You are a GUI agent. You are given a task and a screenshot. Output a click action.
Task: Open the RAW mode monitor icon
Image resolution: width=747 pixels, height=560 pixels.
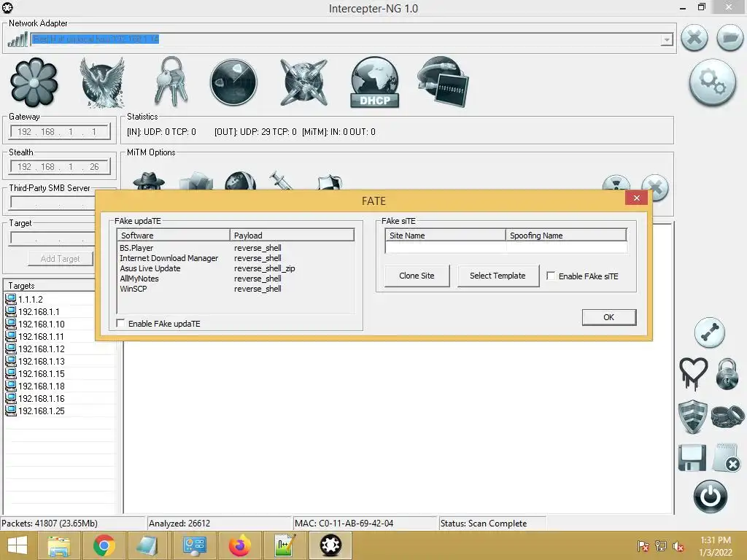tap(443, 82)
